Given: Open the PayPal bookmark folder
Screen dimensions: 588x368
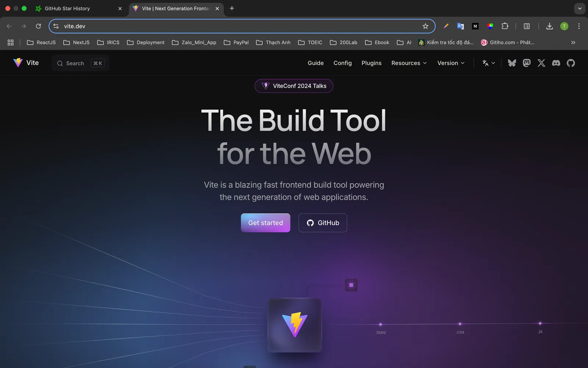Looking at the screenshot, I should [236, 42].
